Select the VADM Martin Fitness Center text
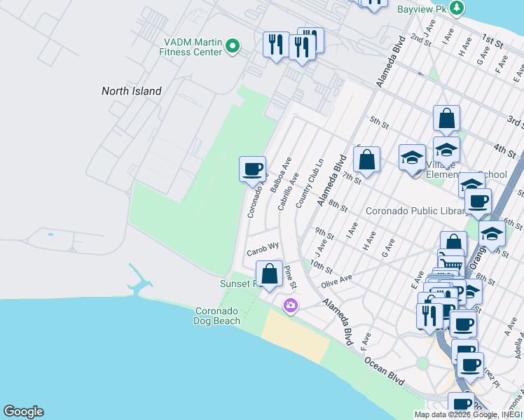The height and width of the screenshot is (420, 524). (x=191, y=47)
